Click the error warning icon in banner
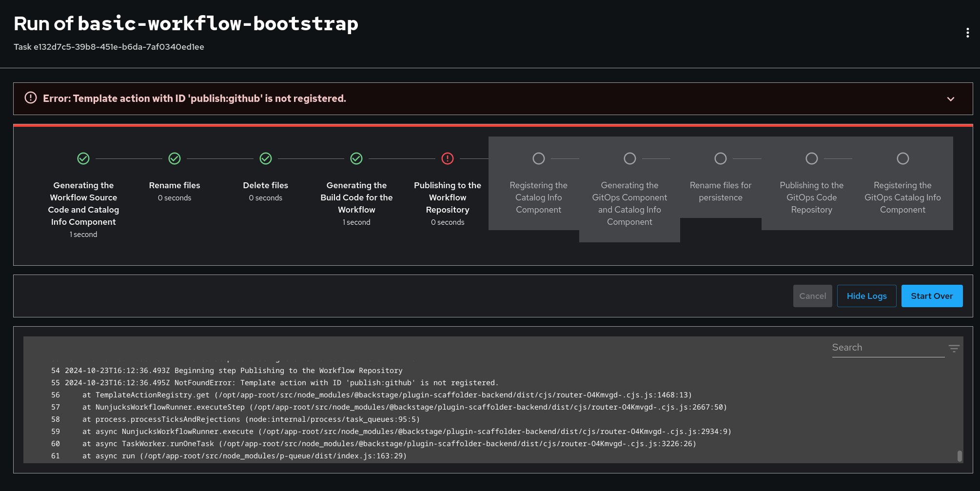 coord(31,98)
